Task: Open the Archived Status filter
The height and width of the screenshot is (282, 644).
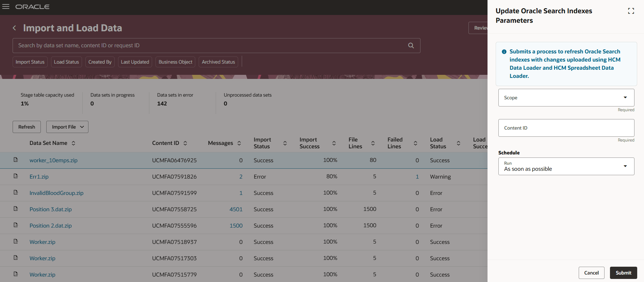Action: point(218,62)
